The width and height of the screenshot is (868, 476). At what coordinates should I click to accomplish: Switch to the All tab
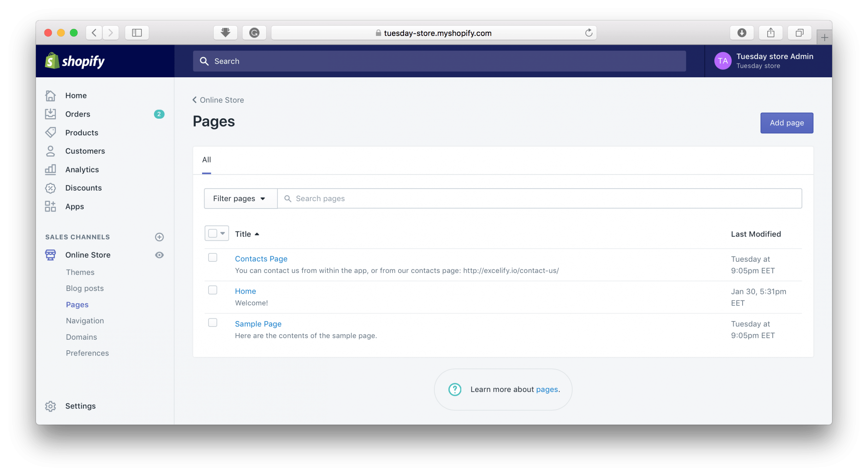click(x=206, y=160)
